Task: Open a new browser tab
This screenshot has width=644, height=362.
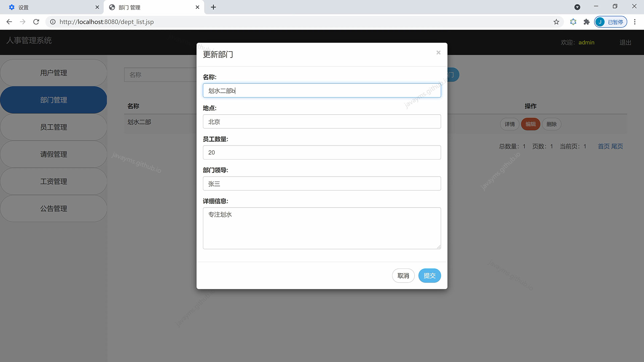Action: (213, 7)
